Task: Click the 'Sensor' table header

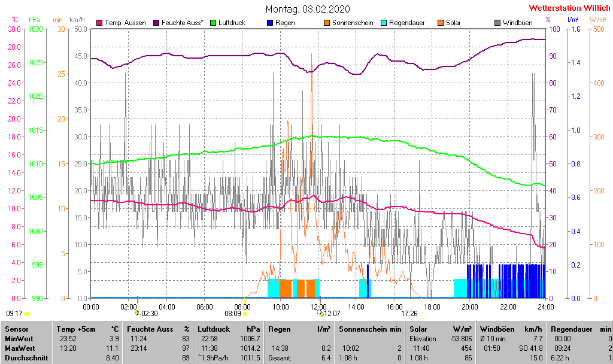Action: [17, 329]
